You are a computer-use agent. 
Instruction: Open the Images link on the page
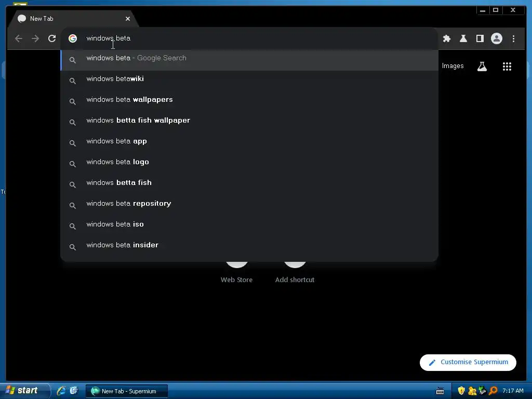453,66
